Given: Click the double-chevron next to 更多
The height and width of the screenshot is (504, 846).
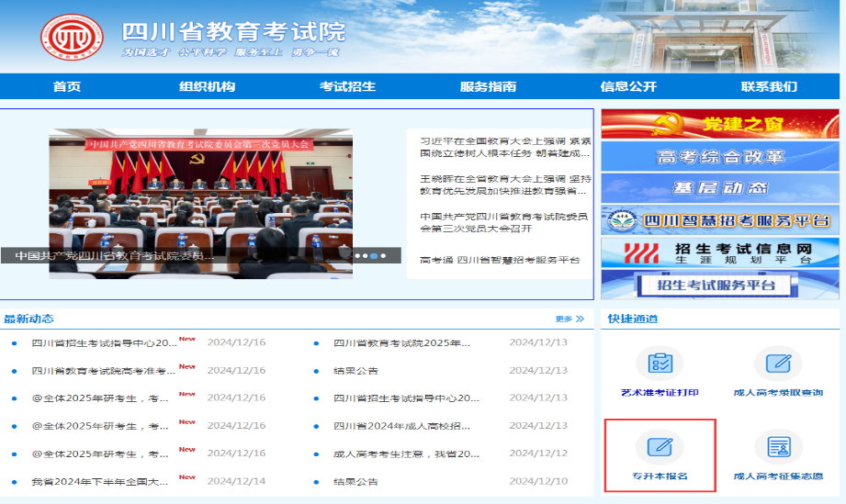Looking at the screenshot, I should [580, 319].
